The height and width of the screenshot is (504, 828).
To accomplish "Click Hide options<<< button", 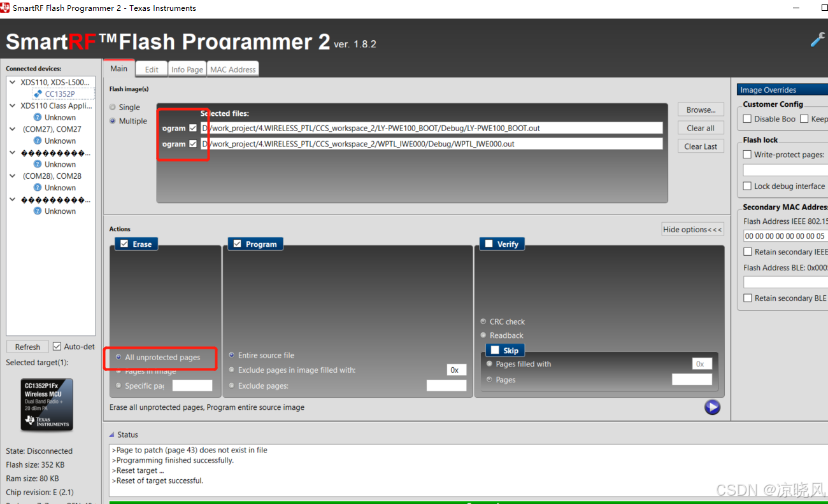I will click(x=692, y=229).
